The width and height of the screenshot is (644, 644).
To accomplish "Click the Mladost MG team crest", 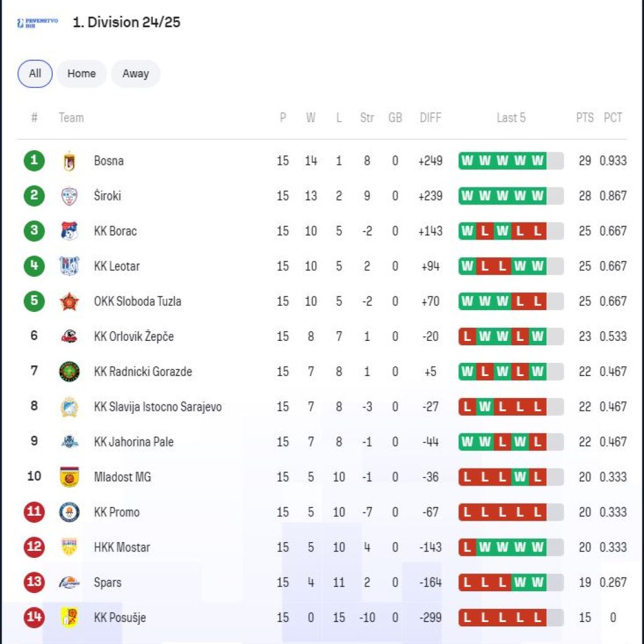I will pos(69,477).
